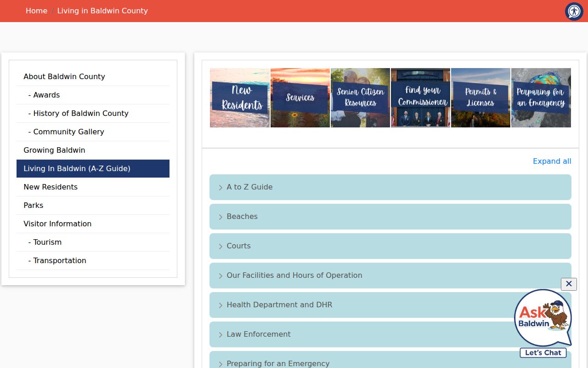Expand Our Facilities and Hours of Operation
The image size is (588, 368).
390,276
